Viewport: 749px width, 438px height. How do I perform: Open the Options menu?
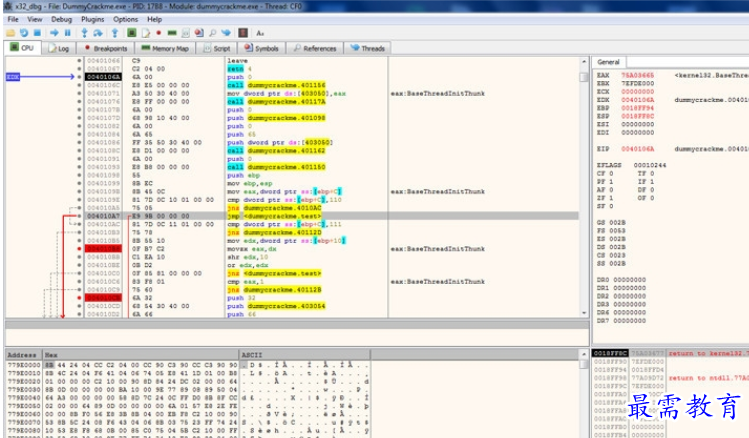[126, 19]
